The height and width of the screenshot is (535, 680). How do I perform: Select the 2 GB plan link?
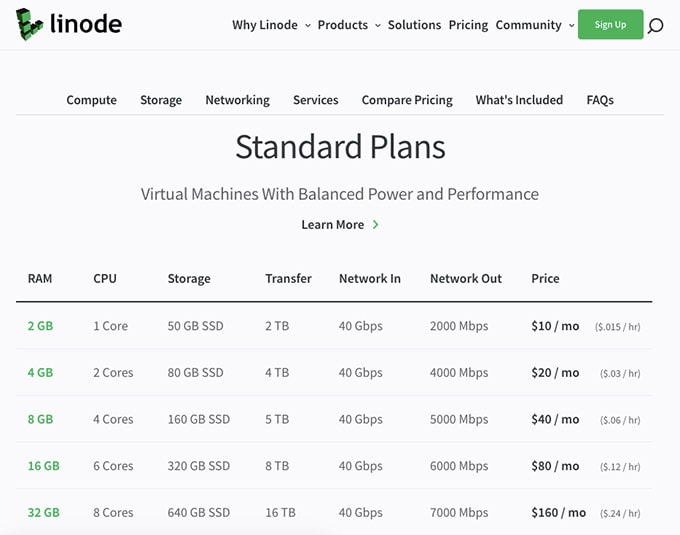click(40, 326)
